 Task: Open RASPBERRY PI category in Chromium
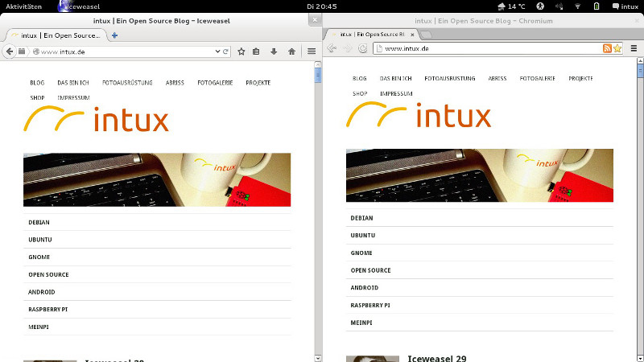click(x=370, y=306)
